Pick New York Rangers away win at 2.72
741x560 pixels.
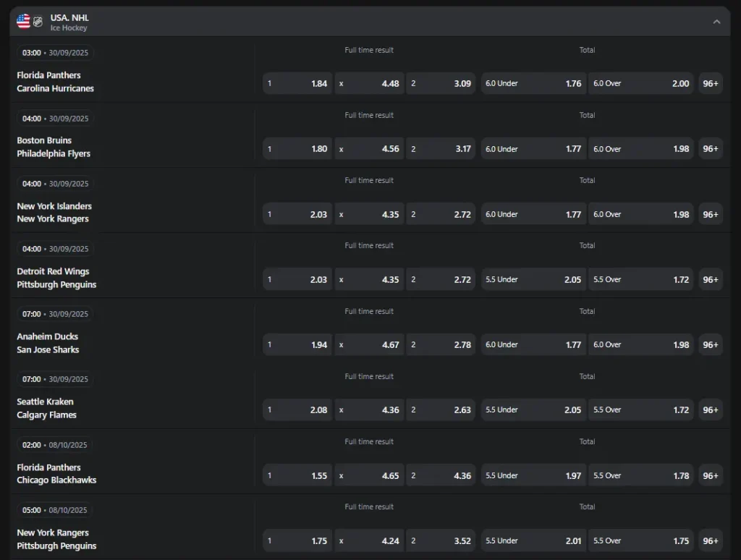(440, 214)
